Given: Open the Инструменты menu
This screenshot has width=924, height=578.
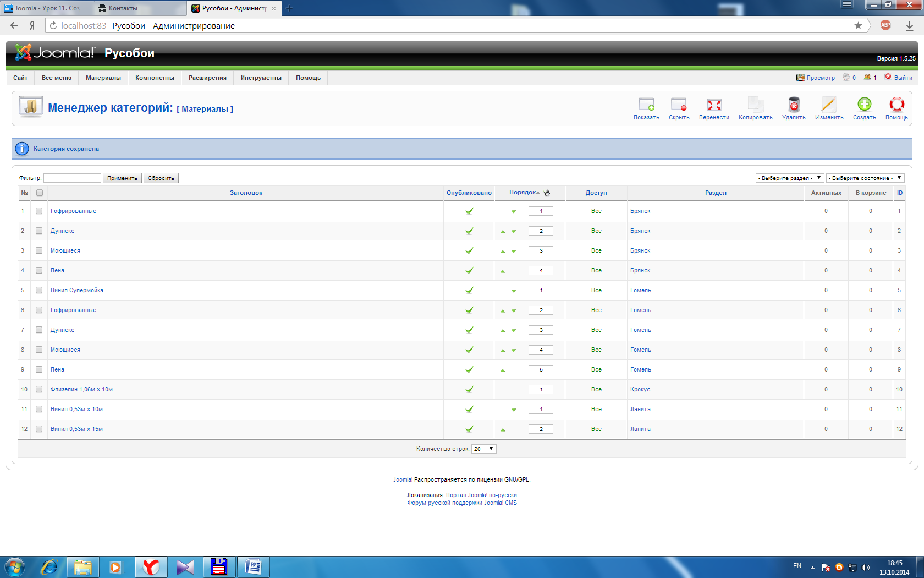Looking at the screenshot, I should [261, 78].
